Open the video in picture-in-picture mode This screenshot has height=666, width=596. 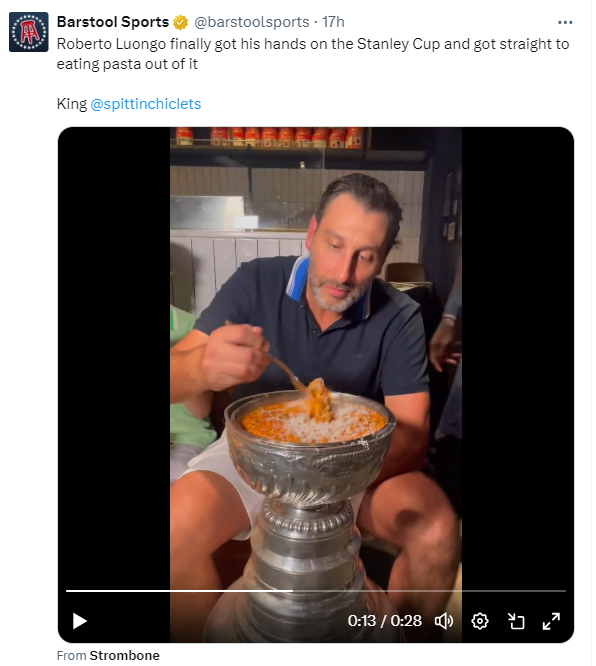pos(516,621)
